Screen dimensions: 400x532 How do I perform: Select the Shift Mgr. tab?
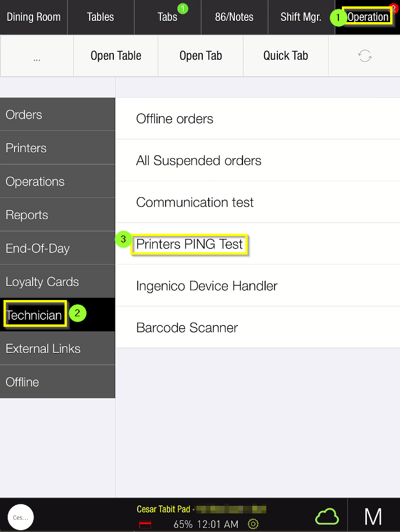[301, 17]
